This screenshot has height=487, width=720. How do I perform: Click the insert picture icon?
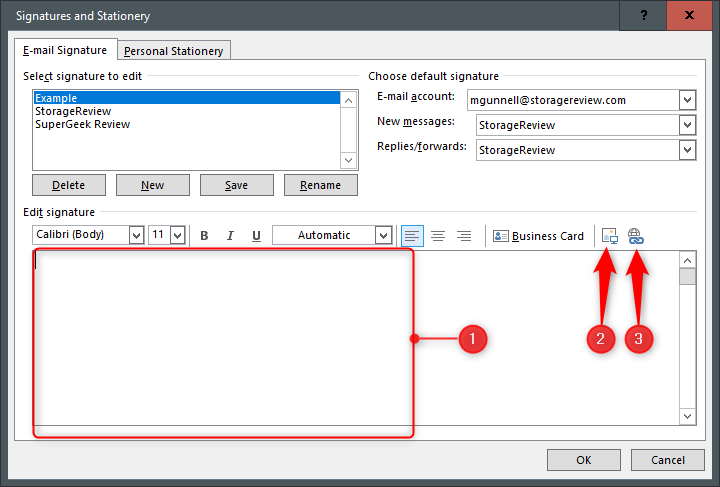point(609,236)
